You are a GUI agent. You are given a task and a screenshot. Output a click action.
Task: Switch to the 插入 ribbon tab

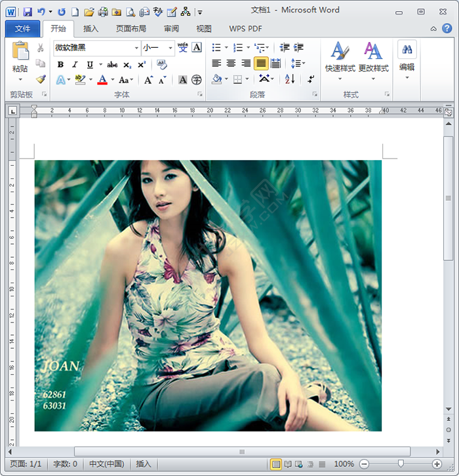91,29
